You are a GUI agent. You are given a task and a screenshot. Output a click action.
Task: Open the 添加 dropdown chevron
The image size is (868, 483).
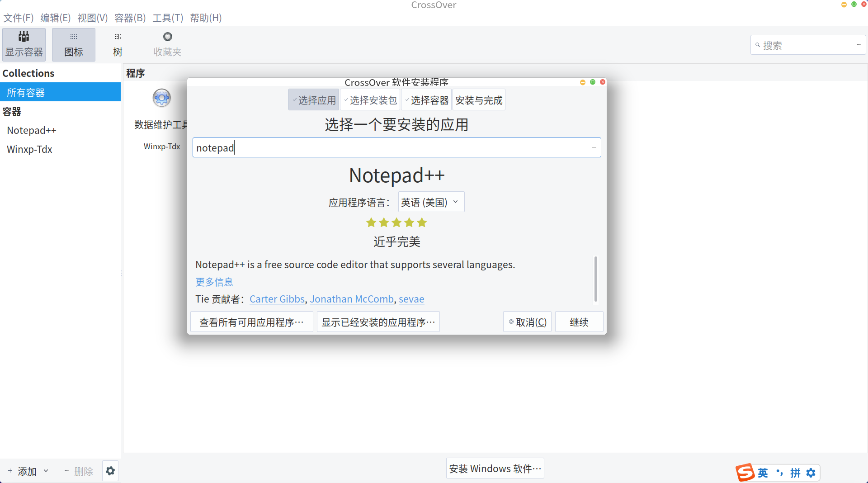pyautogui.click(x=47, y=471)
